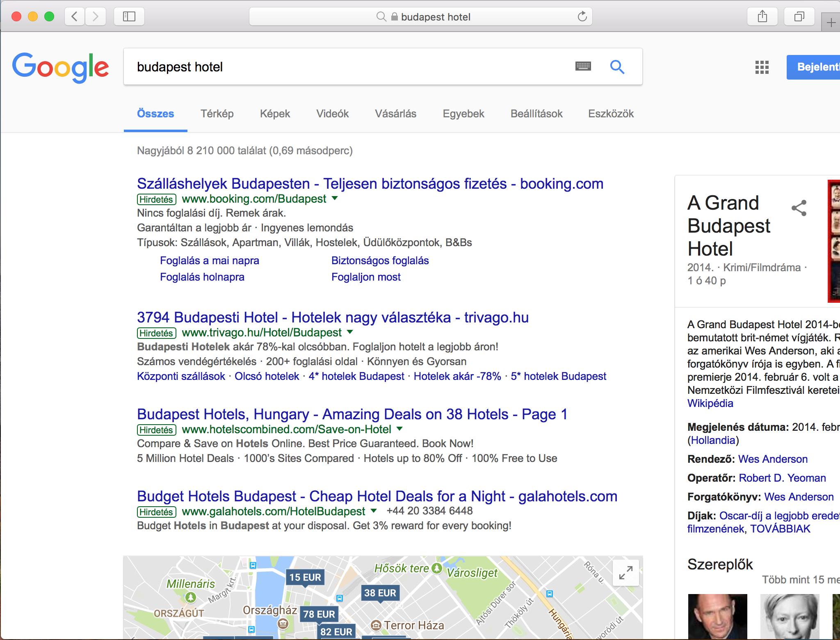The height and width of the screenshot is (640, 840).
Task: Sign in with the Bejelentkezés button
Action: 813,67
